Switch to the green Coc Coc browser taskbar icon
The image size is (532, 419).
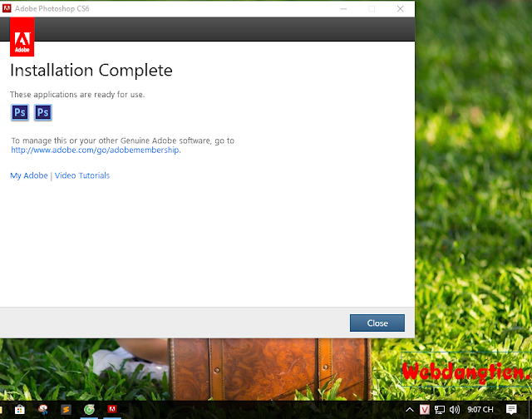coord(89,410)
